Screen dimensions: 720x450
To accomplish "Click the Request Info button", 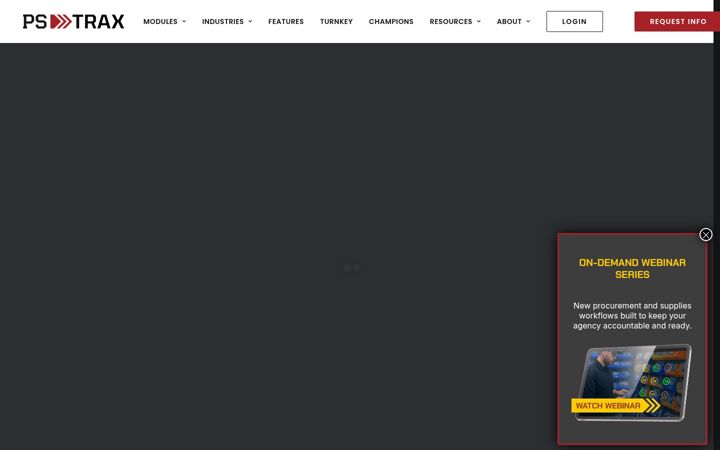I will (677, 22).
